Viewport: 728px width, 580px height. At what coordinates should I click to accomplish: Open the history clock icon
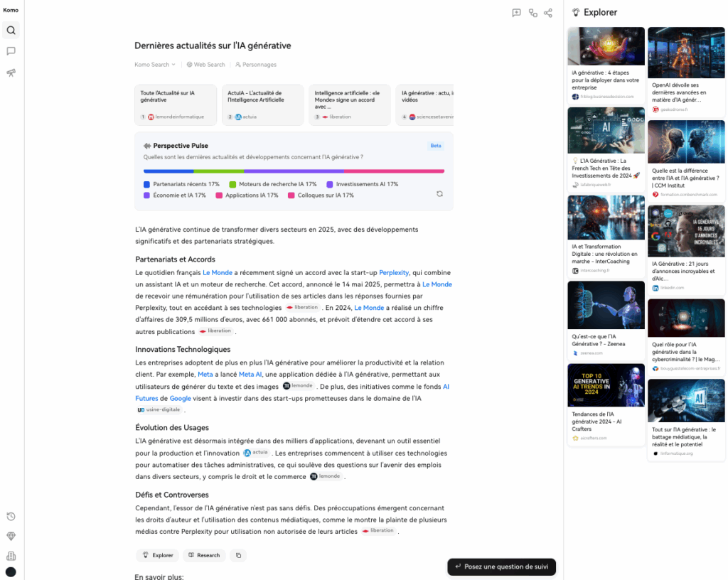[x=11, y=517]
